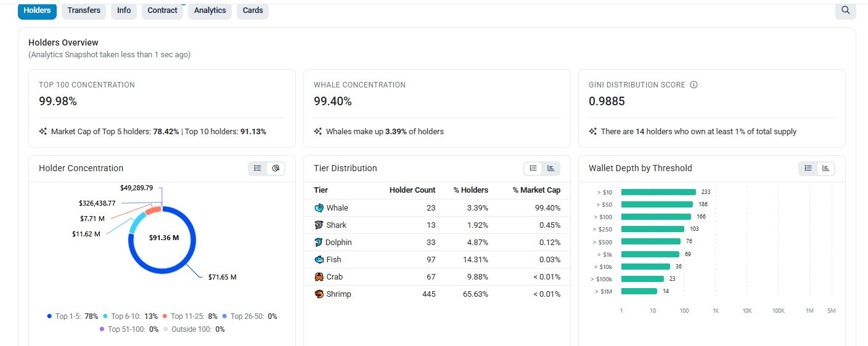Screen dimensions: 868x346
Task: Click the search magnifier icon
Action: [x=845, y=10]
